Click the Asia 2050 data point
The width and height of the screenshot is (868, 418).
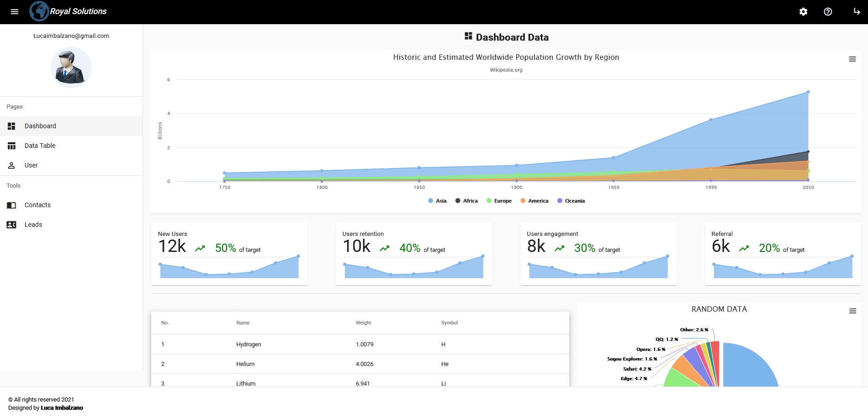pos(808,92)
